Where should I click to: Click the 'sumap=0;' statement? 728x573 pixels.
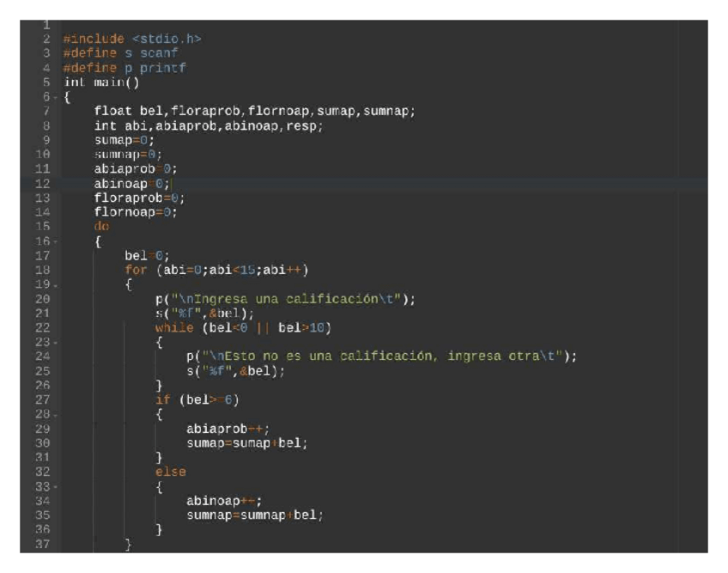124,140
